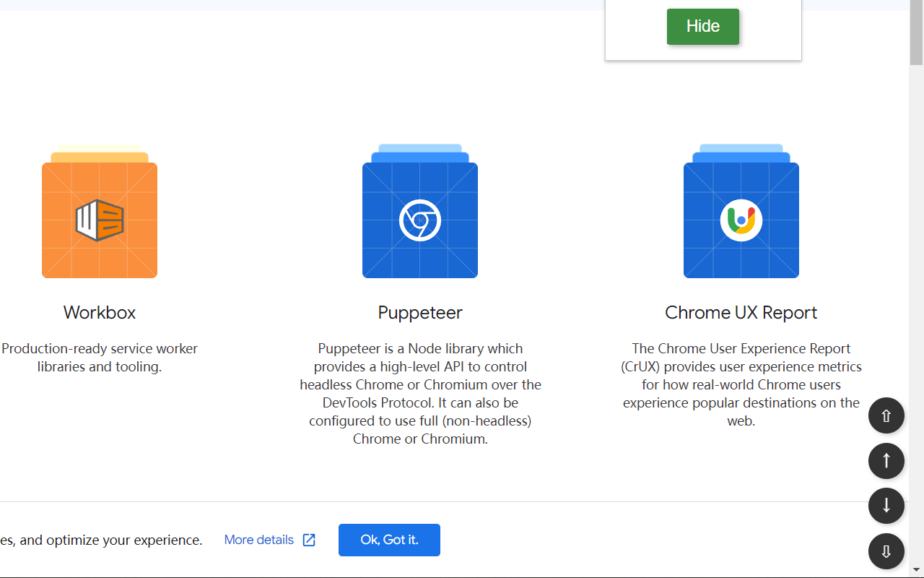Select the Chrome UX Report icon tile

click(741, 212)
